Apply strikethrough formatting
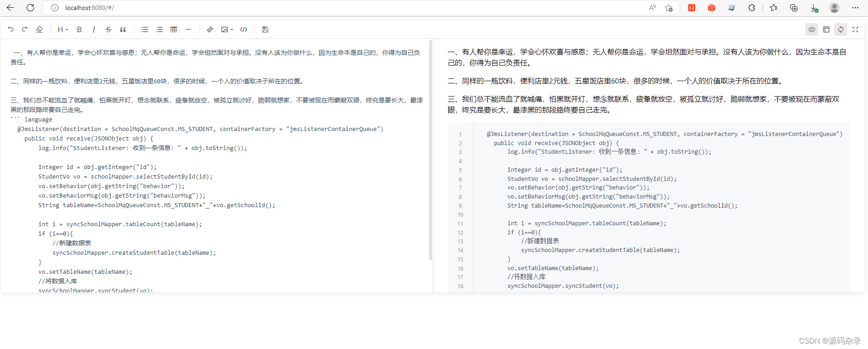 click(108, 29)
